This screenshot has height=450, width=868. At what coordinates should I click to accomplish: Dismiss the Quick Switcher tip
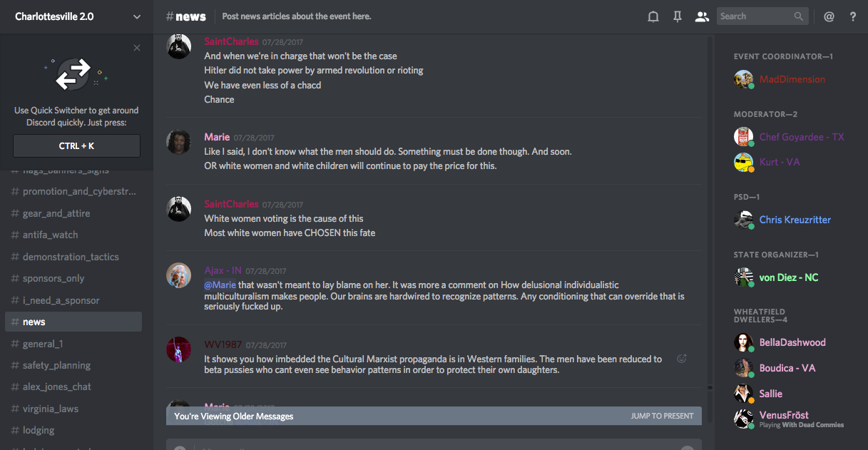click(137, 48)
